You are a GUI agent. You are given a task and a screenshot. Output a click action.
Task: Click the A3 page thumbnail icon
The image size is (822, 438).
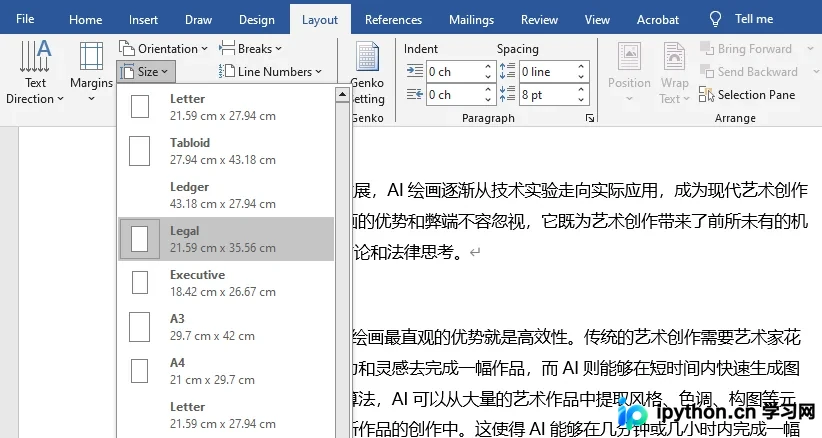coord(139,327)
